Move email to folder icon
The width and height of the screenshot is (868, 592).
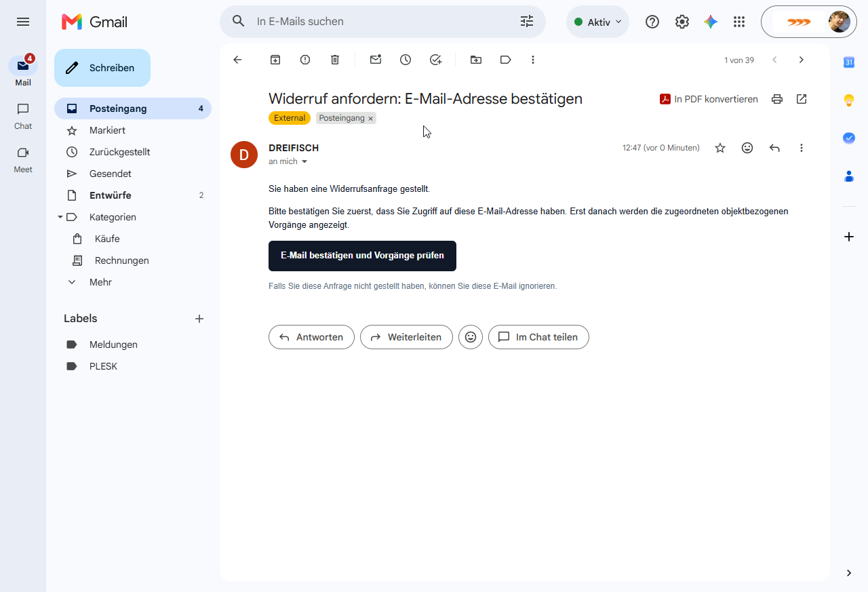pos(476,60)
